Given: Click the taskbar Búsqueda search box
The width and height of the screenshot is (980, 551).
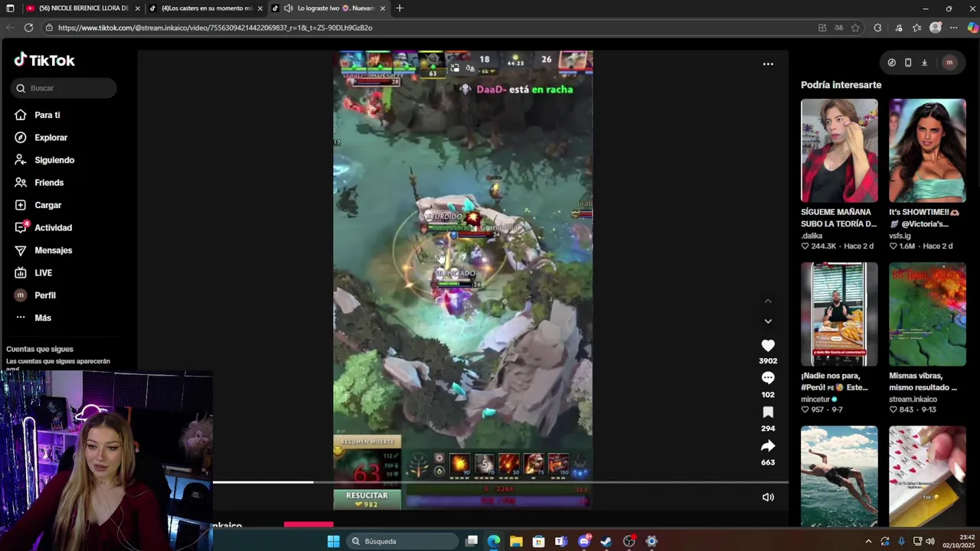Looking at the screenshot, I should click(401, 541).
